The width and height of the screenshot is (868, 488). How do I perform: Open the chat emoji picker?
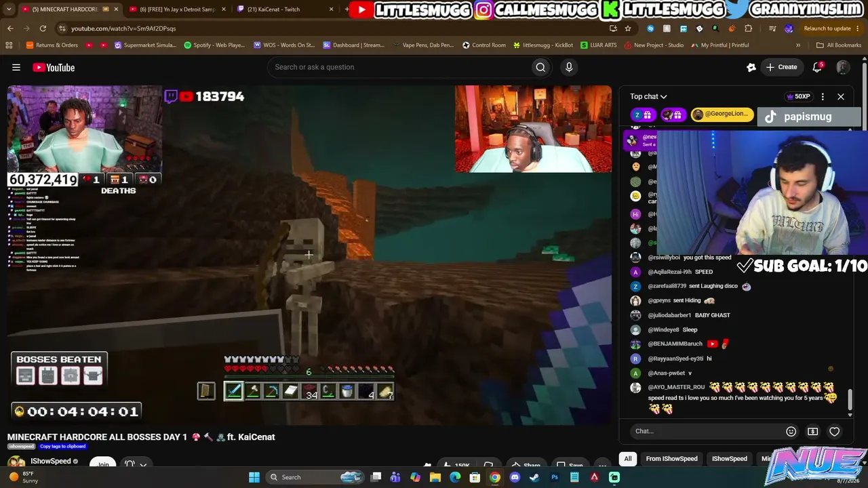[791, 431]
